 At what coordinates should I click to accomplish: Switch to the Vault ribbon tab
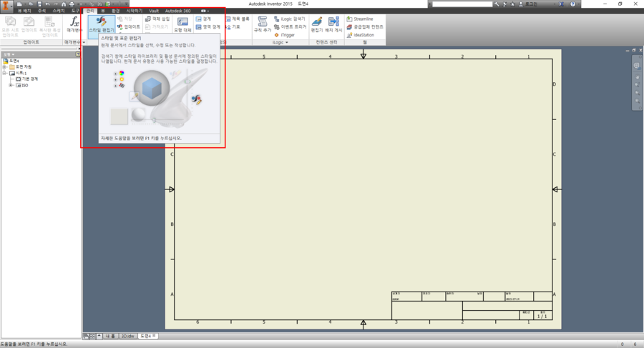point(154,11)
